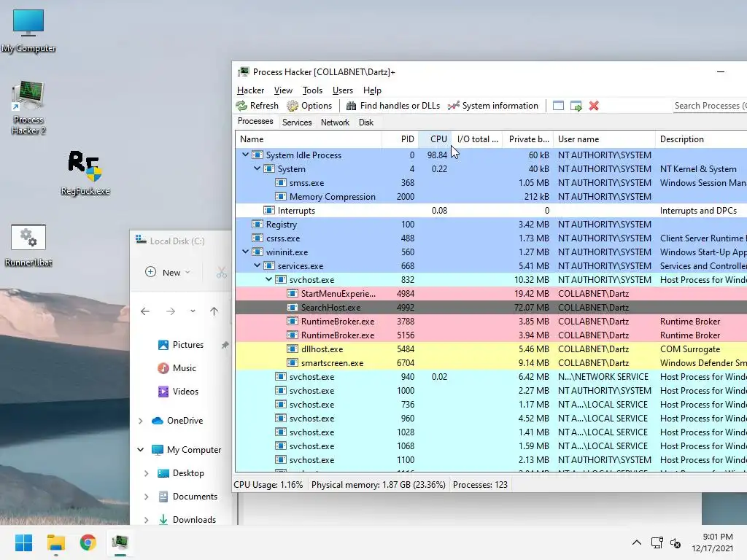The width and height of the screenshot is (747, 560).
Task: Collapse the System process node
Action: [258, 168]
